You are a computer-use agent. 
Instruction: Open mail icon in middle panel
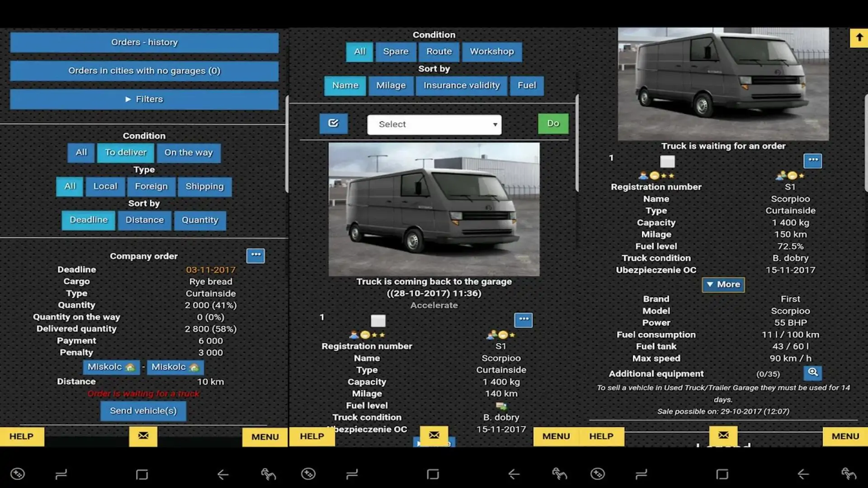coord(434,436)
